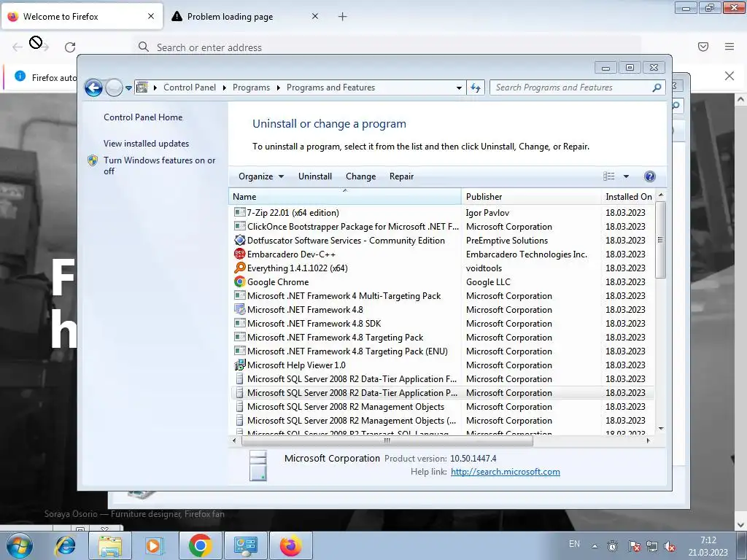Click voidtools publisher cell
The height and width of the screenshot is (560, 747).
[484, 268]
